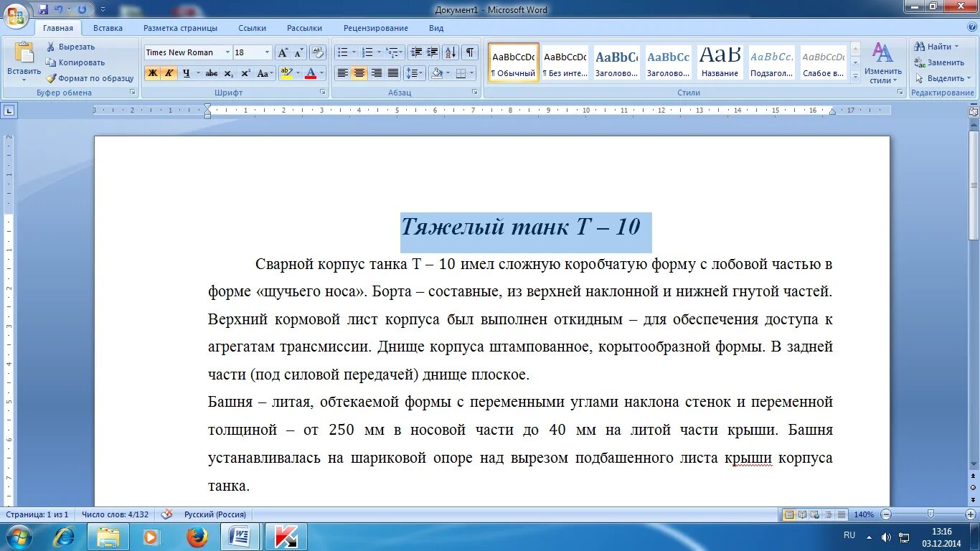Screen dimensions: 980x551
Task: Switch to outline view
Action: pos(828,514)
